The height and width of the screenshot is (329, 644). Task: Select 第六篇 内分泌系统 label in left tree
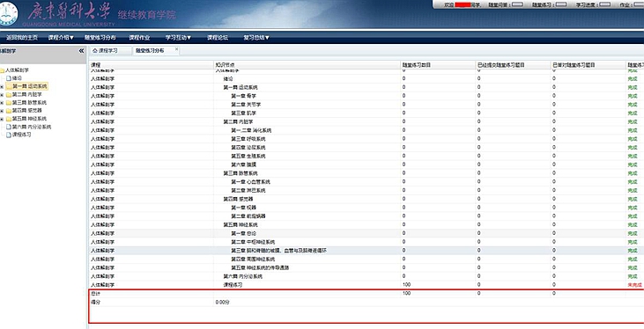pyautogui.click(x=32, y=128)
